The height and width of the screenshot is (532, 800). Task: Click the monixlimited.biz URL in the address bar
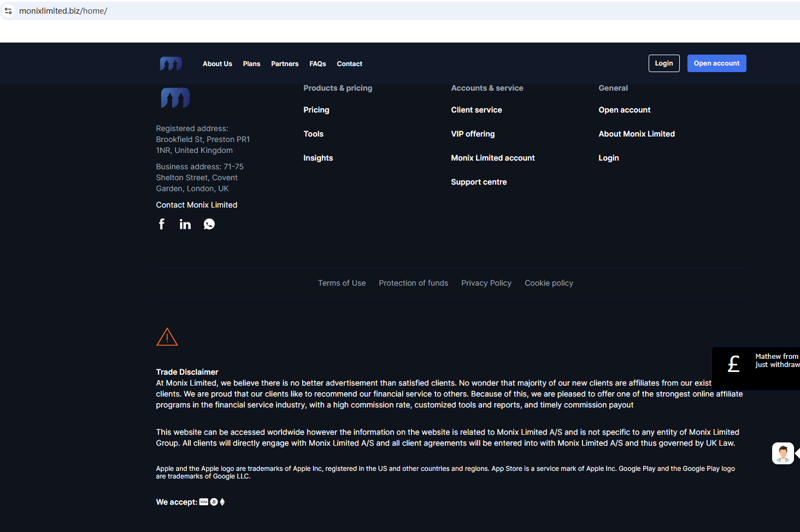coord(63,11)
